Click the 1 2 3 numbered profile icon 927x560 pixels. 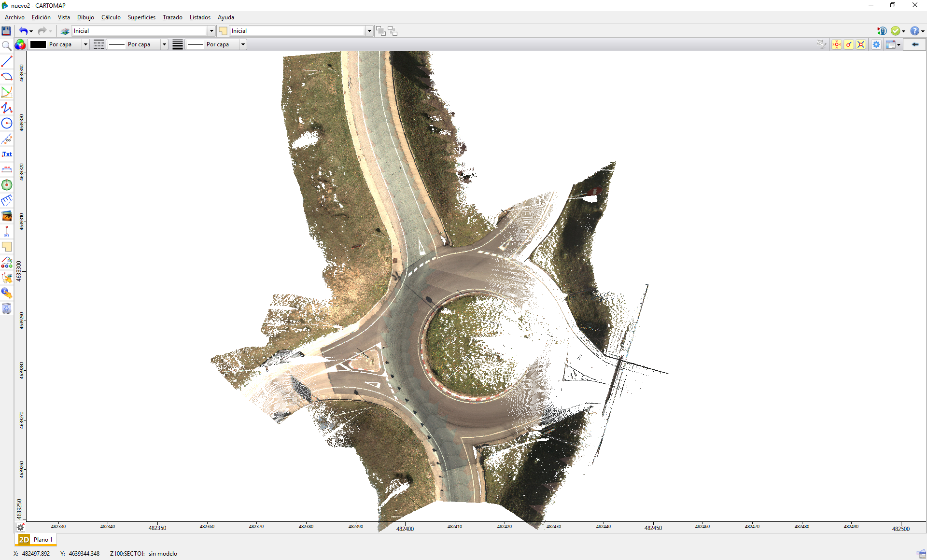[x=7, y=262]
